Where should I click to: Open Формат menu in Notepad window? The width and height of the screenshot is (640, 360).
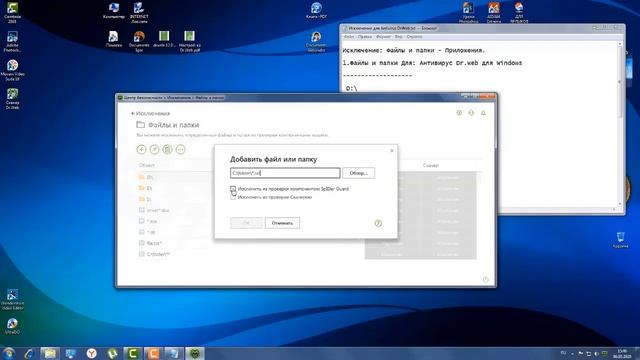(x=384, y=37)
